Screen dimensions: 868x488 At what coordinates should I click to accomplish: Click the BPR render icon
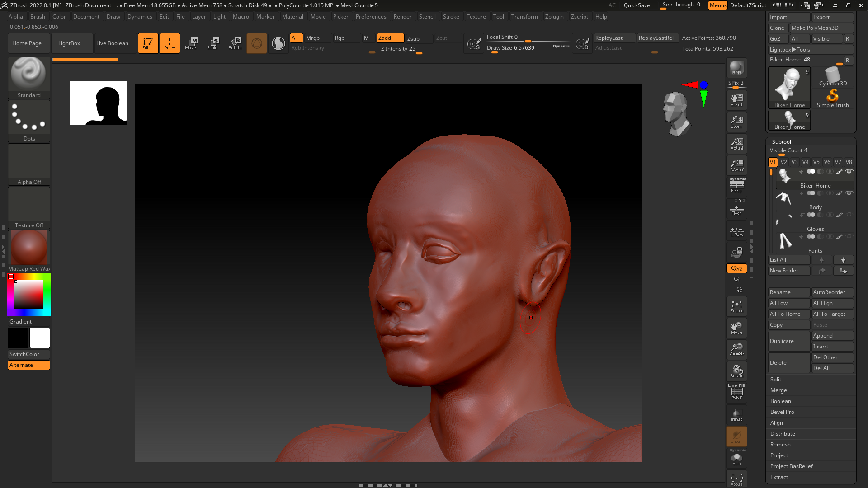736,68
